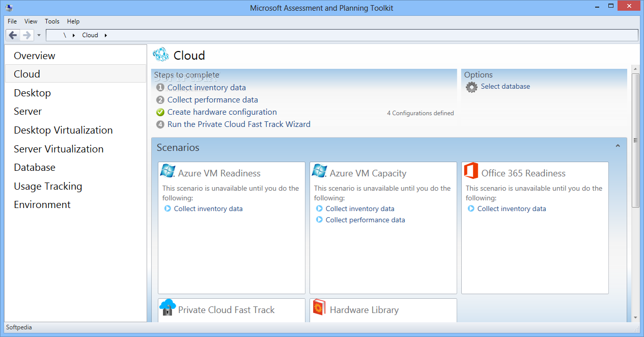Viewport: 644px width, 337px height.
Task: Open the Office 365 Readiness scenario title
Action: [523, 173]
